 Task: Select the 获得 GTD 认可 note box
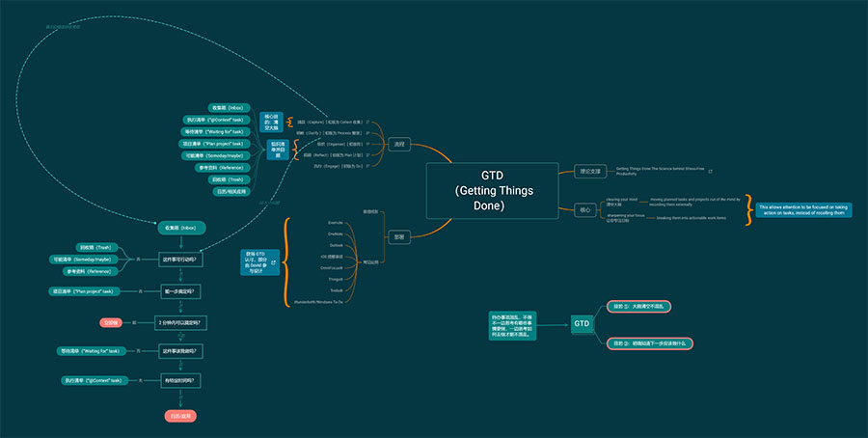click(260, 261)
